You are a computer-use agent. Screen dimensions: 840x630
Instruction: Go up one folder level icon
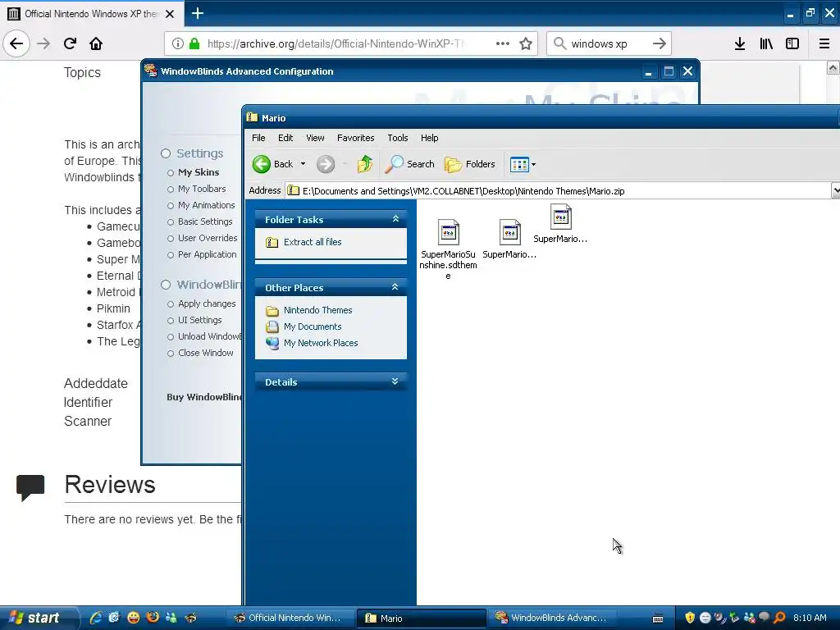[365, 164]
